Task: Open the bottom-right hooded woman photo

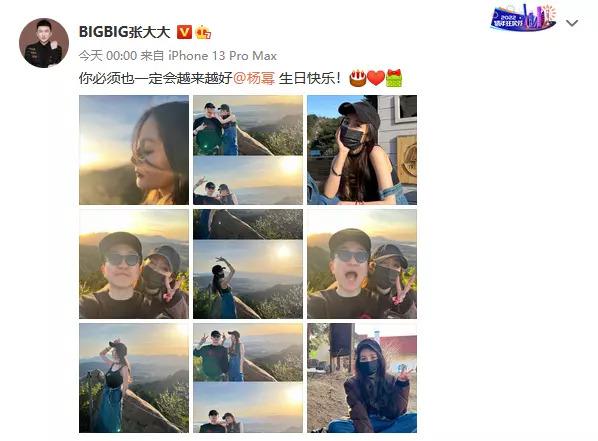Action: 362,378
